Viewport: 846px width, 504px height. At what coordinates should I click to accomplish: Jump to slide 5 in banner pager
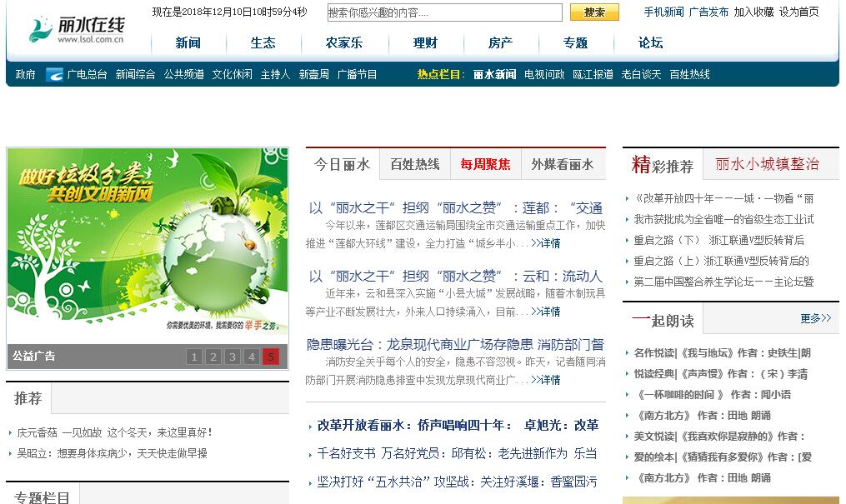point(270,357)
